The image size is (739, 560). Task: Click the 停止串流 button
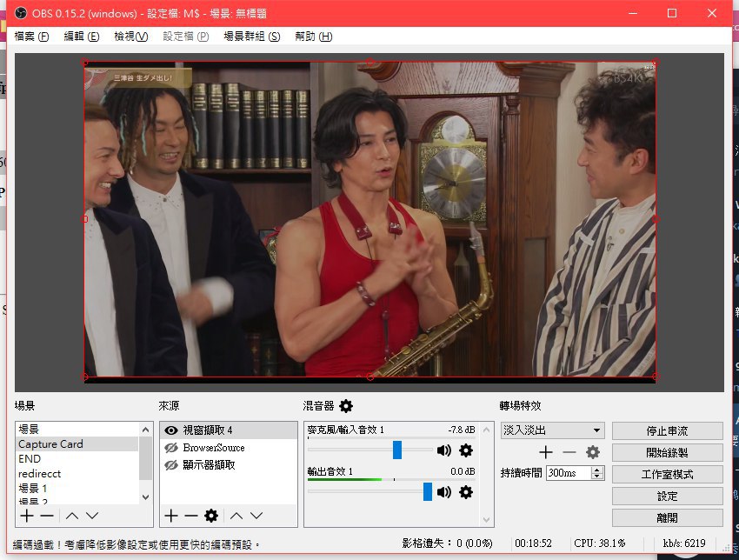667,431
